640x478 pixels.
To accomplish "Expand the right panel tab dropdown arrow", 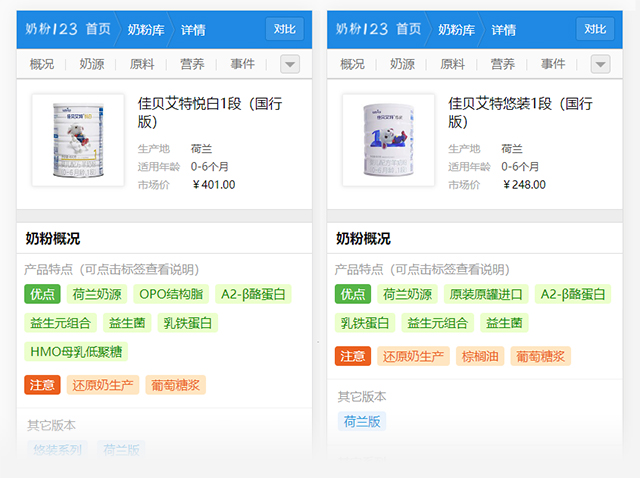I will click(x=600, y=64).
